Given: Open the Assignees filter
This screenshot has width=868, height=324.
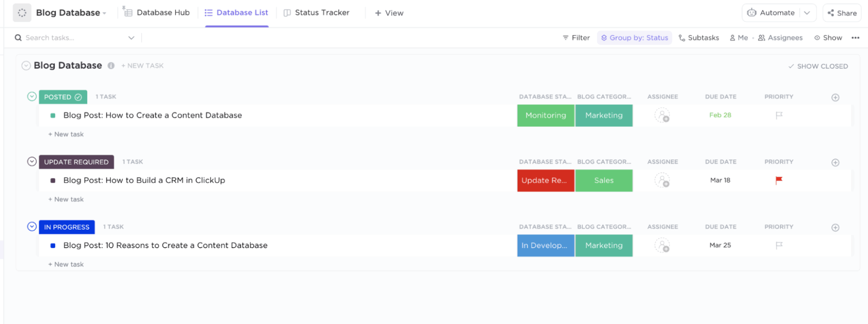Looking at the screenshot, I should (780, 38).
